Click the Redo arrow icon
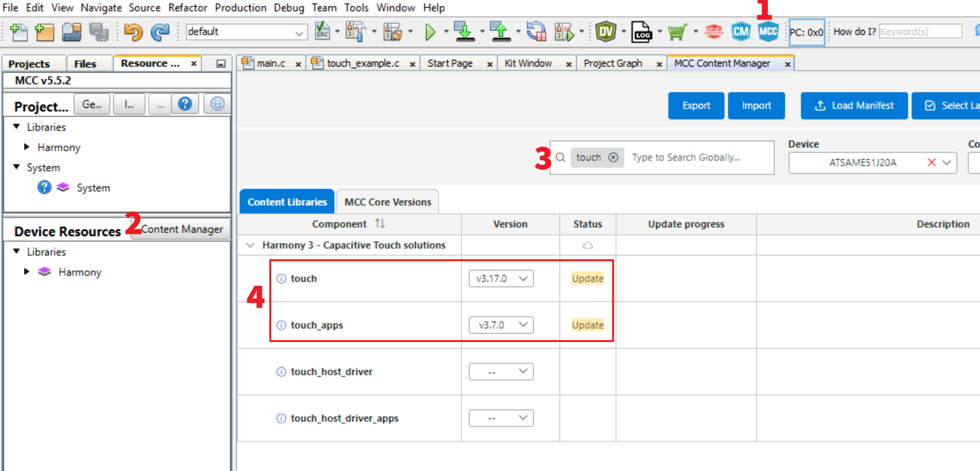 coord(160,32)
